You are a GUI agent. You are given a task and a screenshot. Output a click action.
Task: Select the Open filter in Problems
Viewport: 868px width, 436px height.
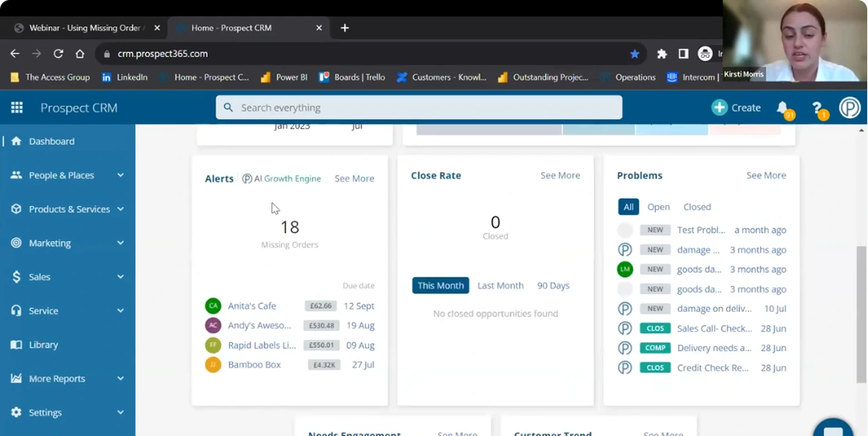(x=658, y=207)
